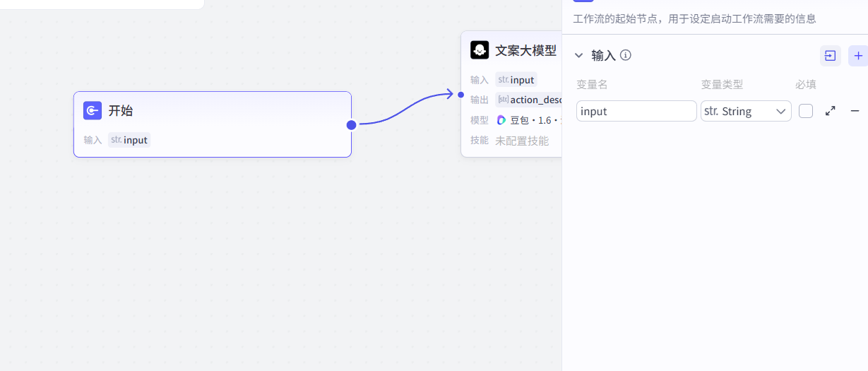868x371 pixels.
Task: Add a new input variable with plus
Action: pyautogui.click(x=858, y=56)
